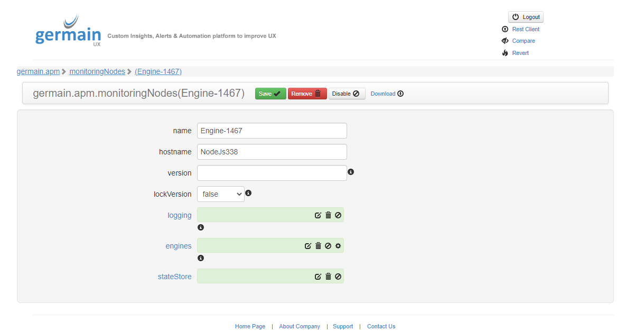
Task: Click the info icon beside lockVersion dropdown
Action: coord(248,193)
